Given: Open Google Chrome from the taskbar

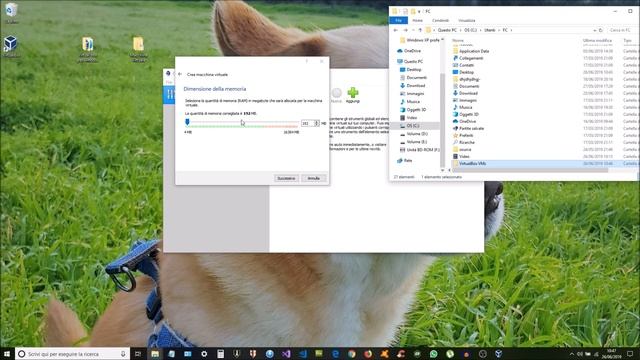Looking at the screenshot, I should 351,354.
